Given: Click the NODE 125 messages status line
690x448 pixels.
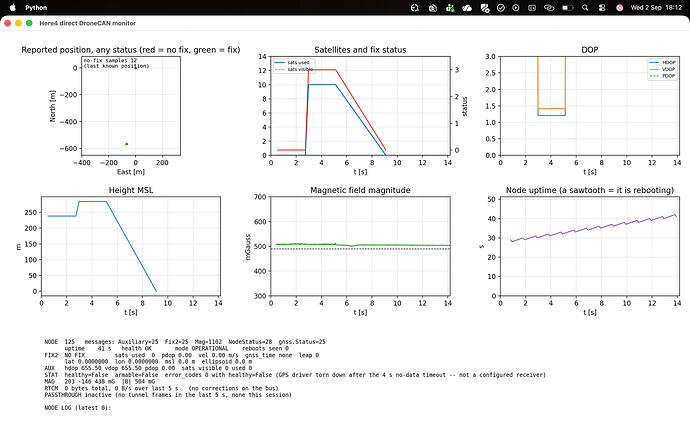Looking at the screenshot, I should [x=185, y=342].
